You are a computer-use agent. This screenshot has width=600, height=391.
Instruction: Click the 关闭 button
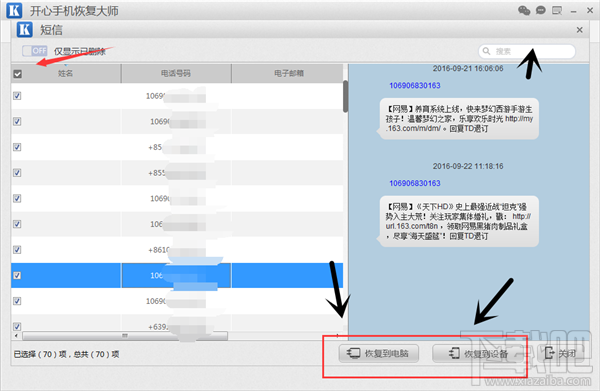click(561, 353)
